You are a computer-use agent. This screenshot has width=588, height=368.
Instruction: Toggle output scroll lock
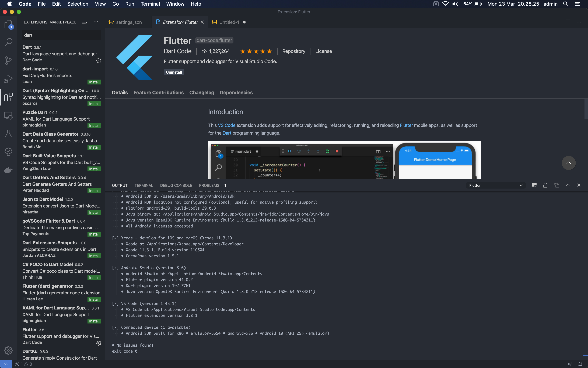(545, 185)
